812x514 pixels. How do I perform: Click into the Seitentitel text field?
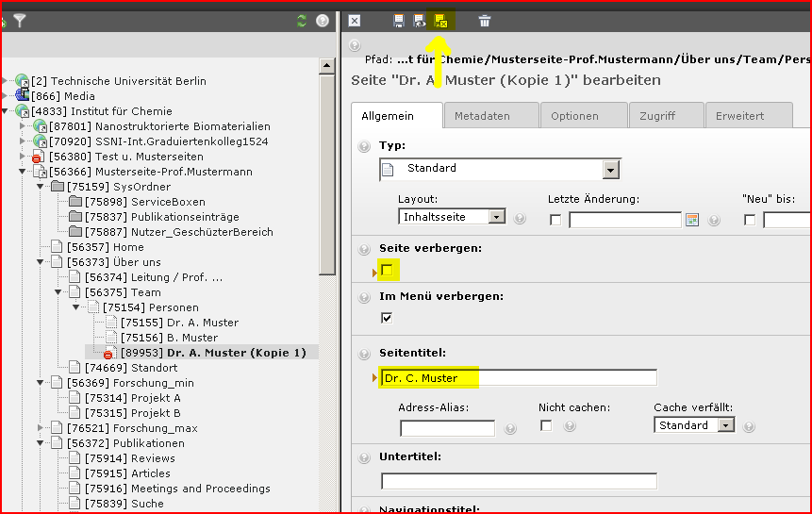coord(519,378)
